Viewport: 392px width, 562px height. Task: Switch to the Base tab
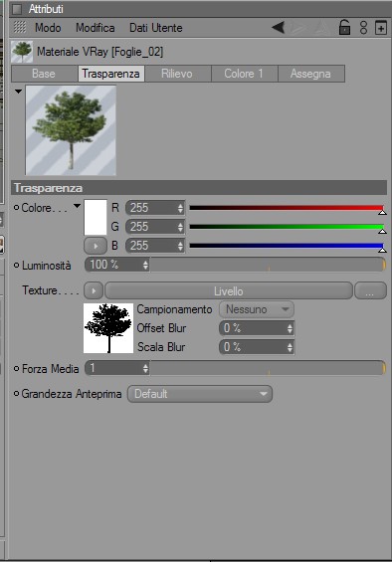[45, 74]
